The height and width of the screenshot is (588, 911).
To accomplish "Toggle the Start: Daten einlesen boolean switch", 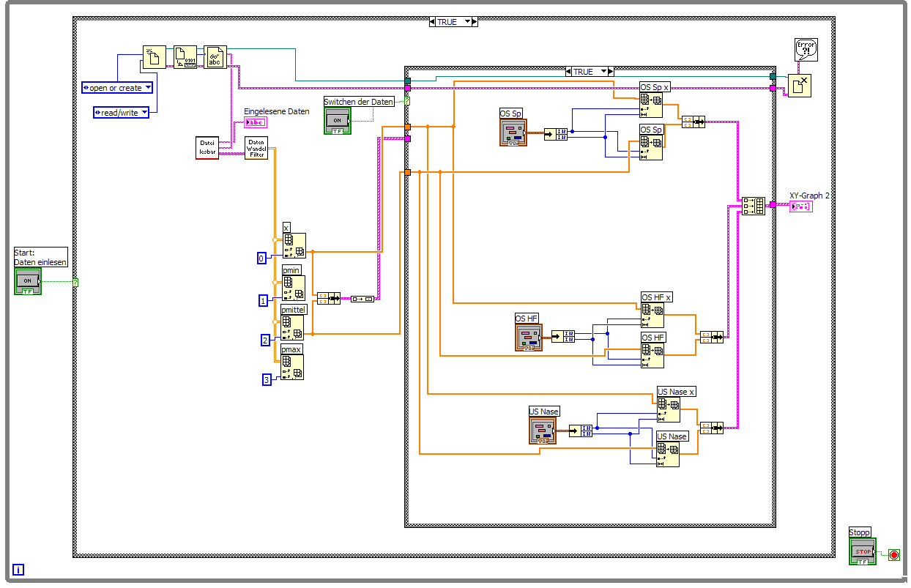I will 28,281.
